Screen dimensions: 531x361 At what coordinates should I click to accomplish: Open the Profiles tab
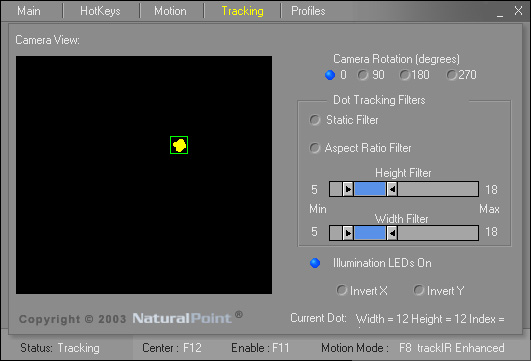[308, 11]
